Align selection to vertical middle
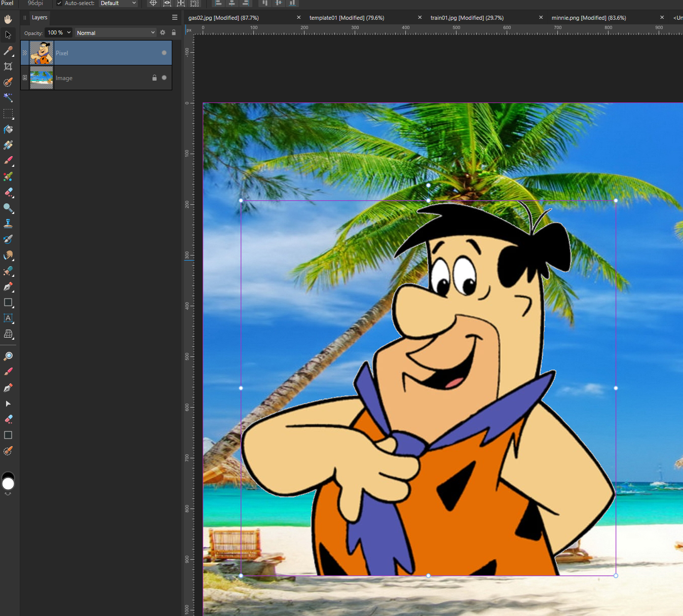The height and width of the screenshot is (616, 683). tap(278, 3)
